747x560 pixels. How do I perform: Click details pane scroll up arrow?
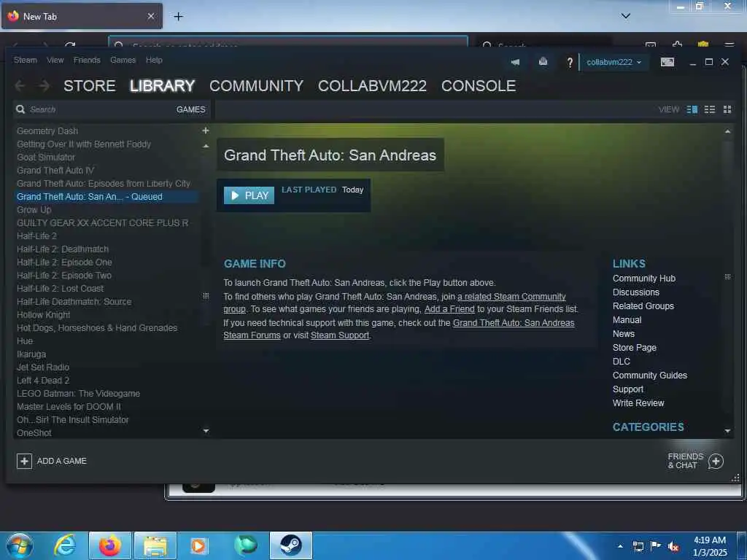click(727, 131)
